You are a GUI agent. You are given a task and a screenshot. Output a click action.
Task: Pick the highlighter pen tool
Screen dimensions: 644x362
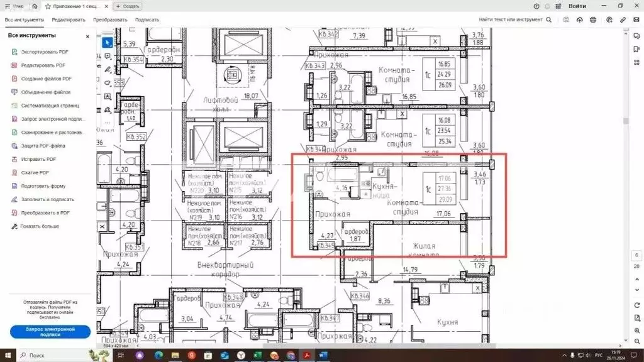(108, 69)
